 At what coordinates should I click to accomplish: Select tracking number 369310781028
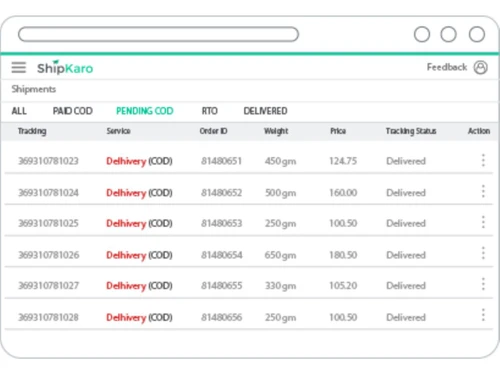(x=48, y=317)
